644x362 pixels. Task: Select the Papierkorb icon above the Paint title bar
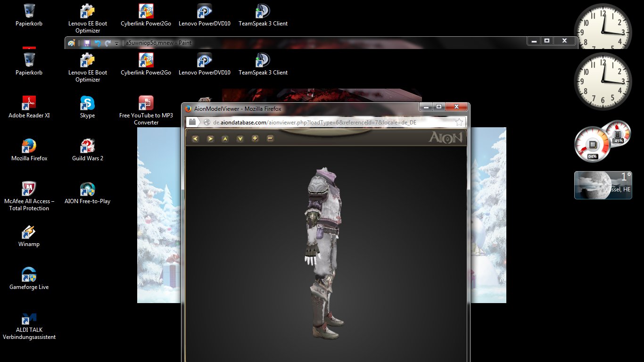(x=29, y=15)
